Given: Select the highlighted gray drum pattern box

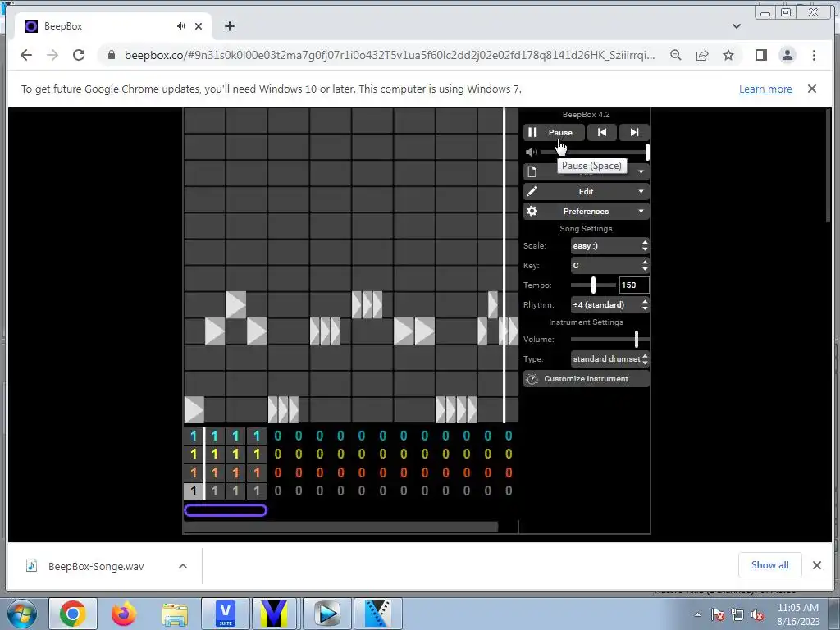Looking at the screenshot, I should 194,491.
